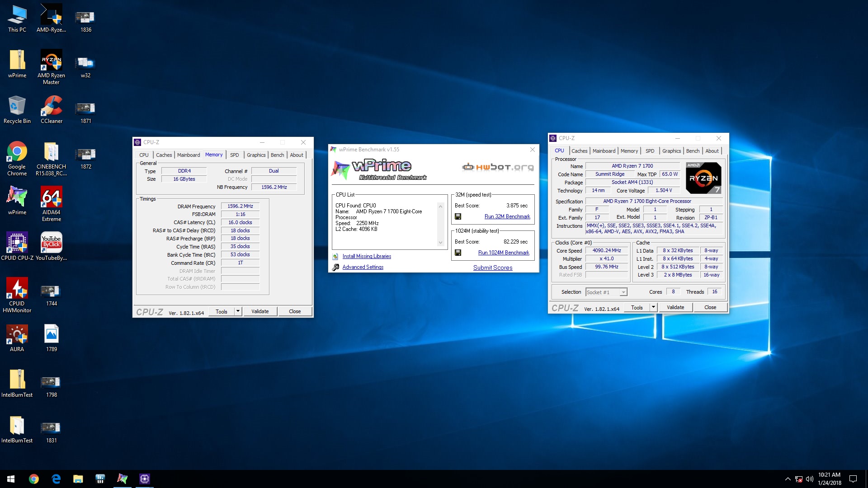Open Graphics tab in left CPU-Z
The height and width of the screenshot is (488, 868).
[256, 155]
